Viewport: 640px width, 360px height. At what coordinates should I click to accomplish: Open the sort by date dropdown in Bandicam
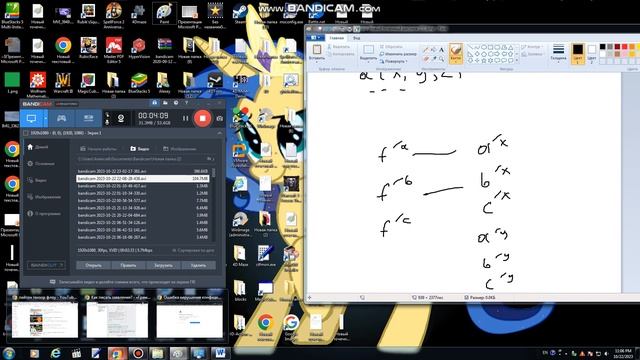(x=193, y=250)
